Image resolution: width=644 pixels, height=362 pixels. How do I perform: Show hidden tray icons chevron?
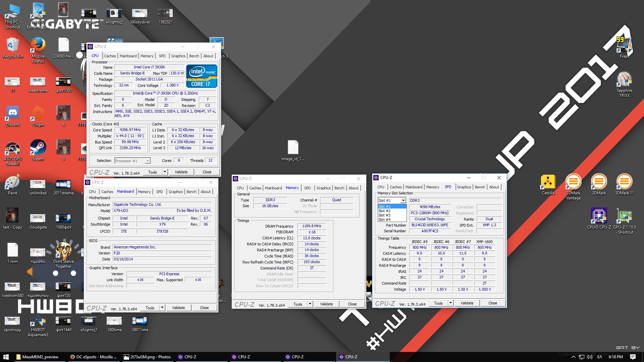click(x=573, y=357)
